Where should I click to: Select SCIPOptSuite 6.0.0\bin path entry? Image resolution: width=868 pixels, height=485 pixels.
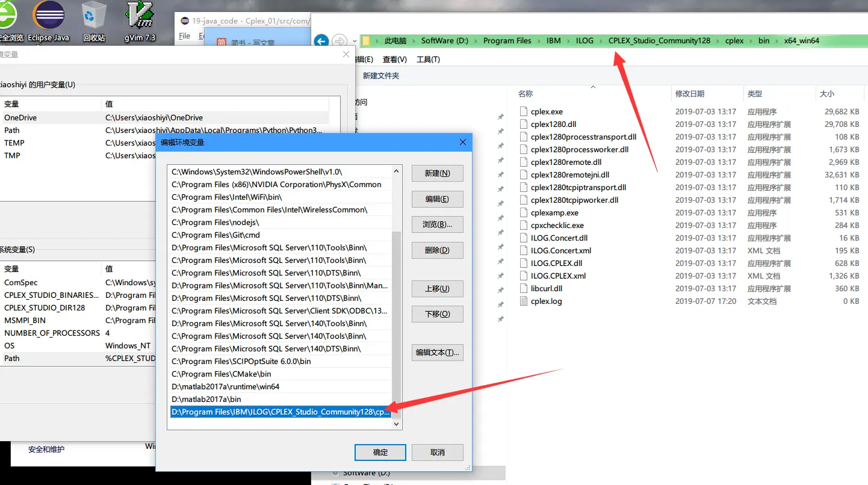[x=281, y=362]
